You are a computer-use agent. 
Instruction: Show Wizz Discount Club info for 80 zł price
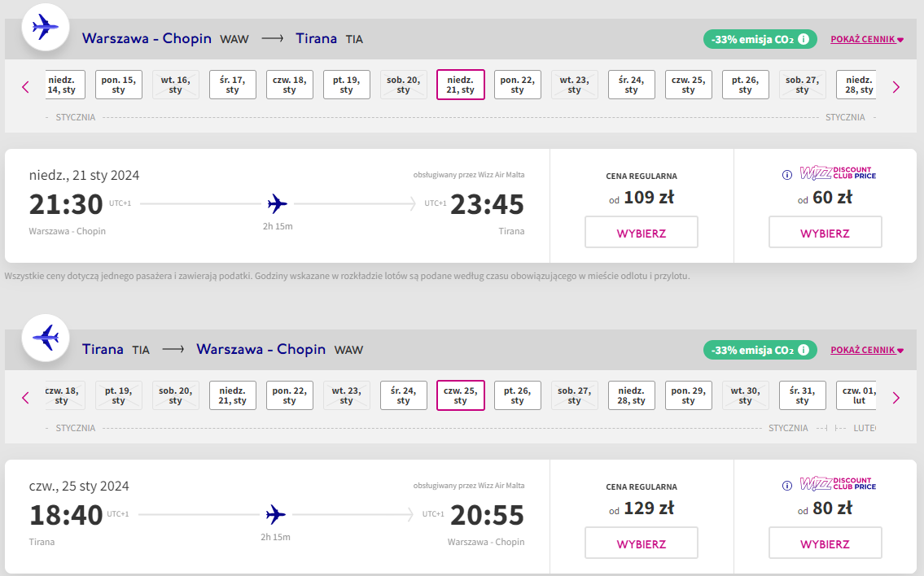click(786, 486)
